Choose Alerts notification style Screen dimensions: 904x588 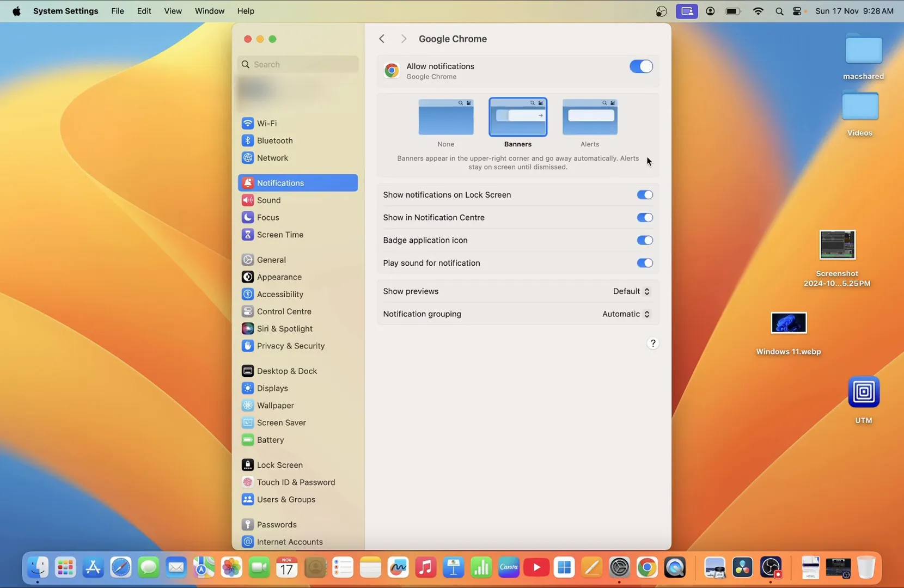[590, 117]
